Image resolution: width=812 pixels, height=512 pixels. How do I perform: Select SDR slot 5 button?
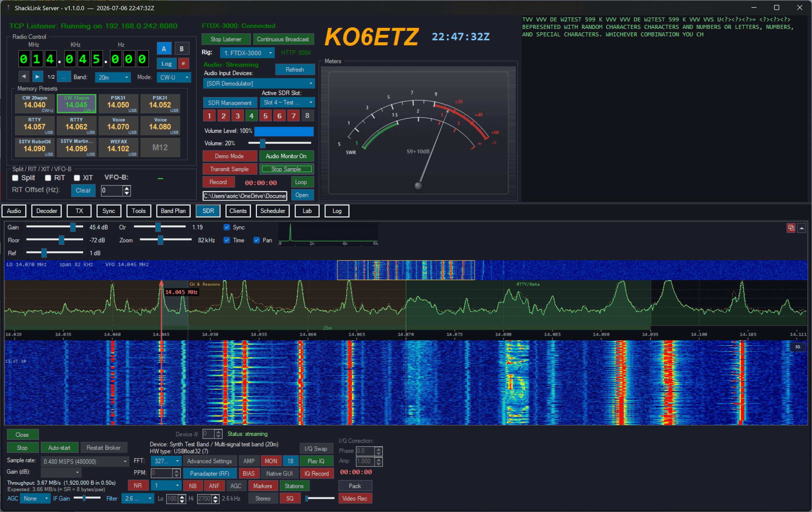265,116
